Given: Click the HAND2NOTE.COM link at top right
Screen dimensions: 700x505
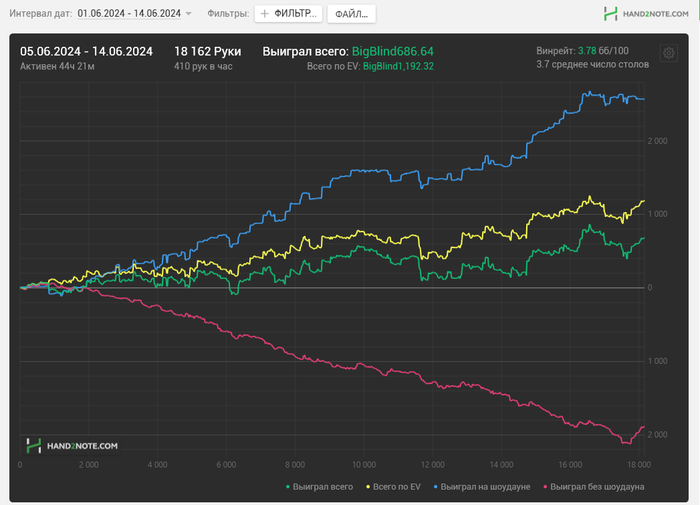Looking at the screenshot, I should 655,14.
